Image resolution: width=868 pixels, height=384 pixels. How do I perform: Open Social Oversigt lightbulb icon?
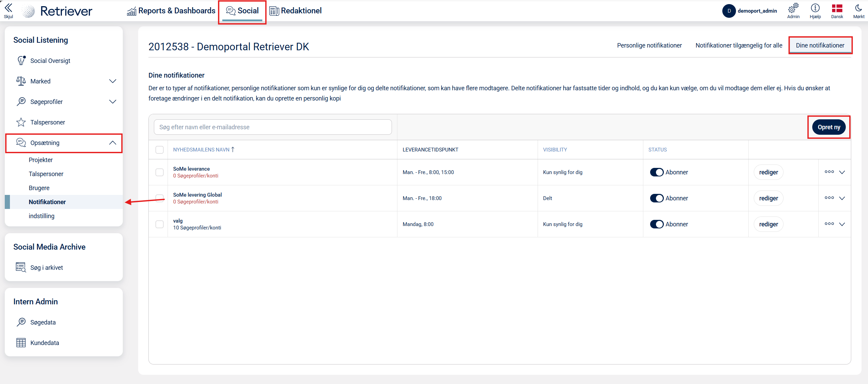21,61
